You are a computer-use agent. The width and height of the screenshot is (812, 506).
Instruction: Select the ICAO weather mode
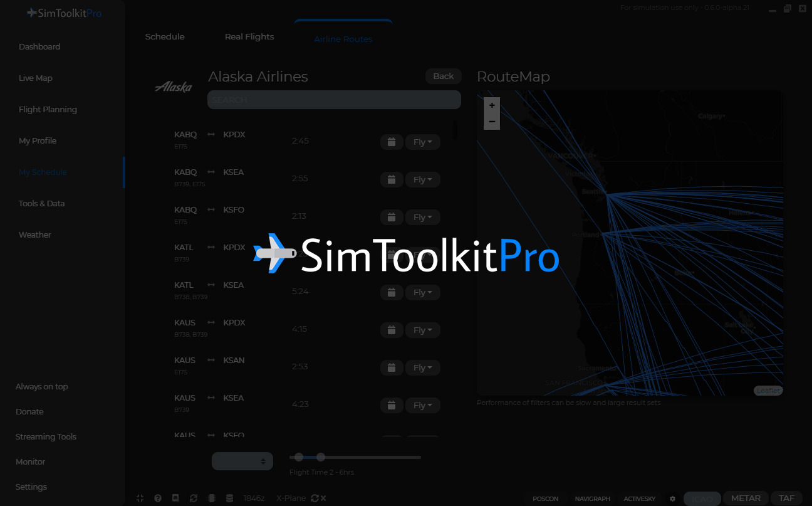(702, 499)
